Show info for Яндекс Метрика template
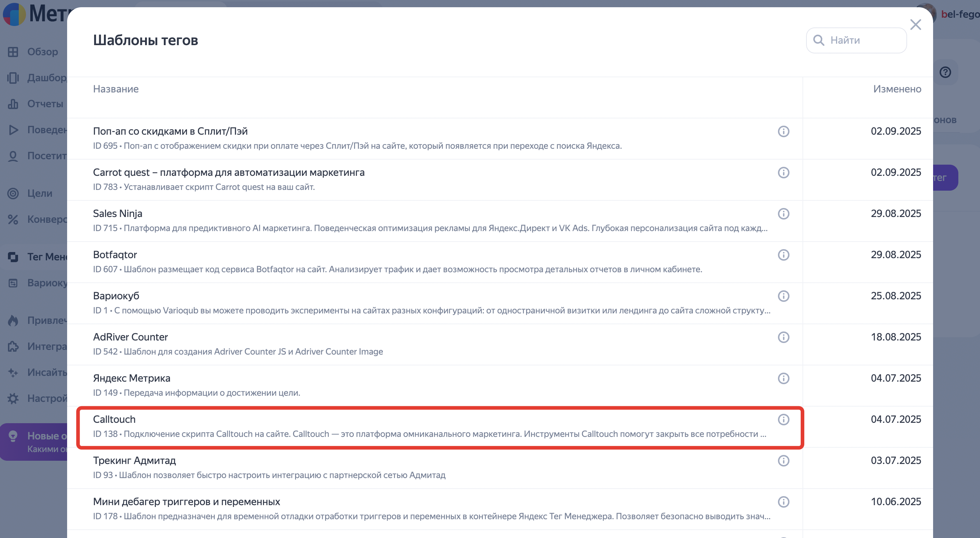The width and height of the screenshot is (980, 538). [783, 378]
